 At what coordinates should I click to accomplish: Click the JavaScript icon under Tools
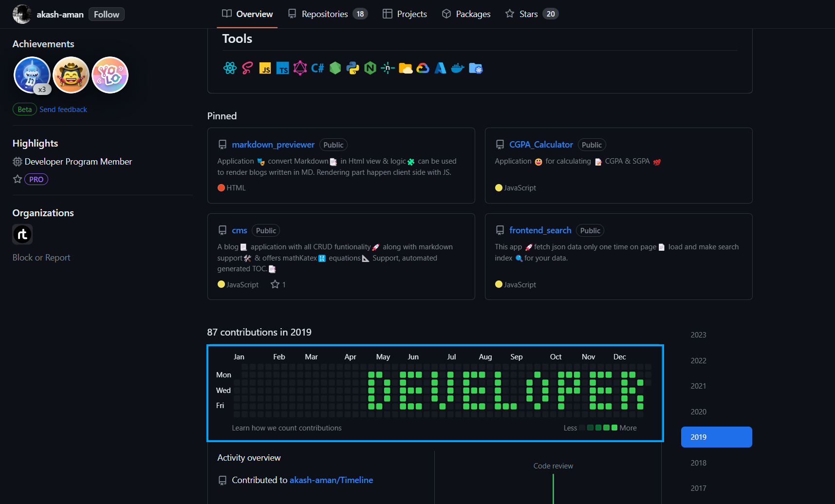pos(265,68)
